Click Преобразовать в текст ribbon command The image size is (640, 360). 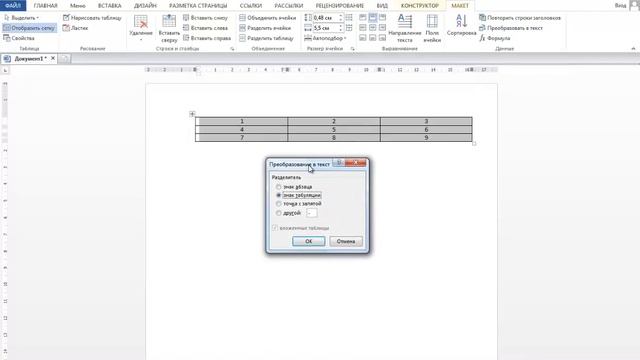pos(511,28)
